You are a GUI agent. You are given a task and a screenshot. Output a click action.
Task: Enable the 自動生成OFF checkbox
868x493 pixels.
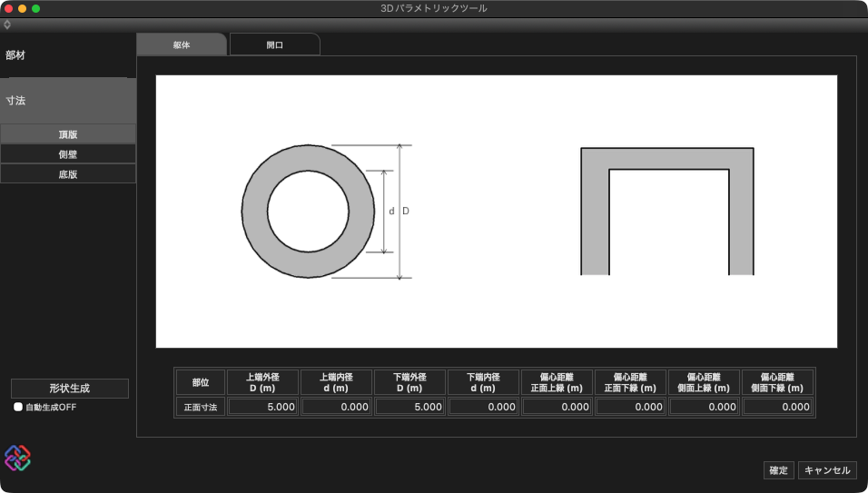(18, 408)
